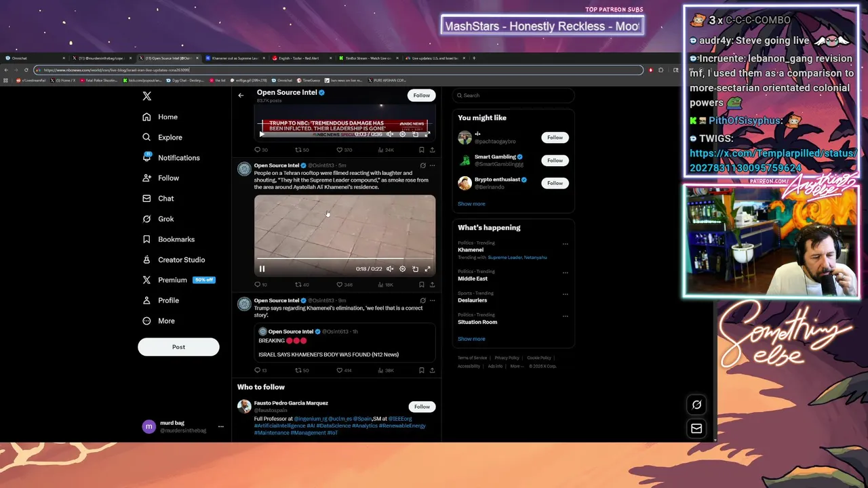Show more under What's happening
The height and width of the screenshot is (488, 868).
[x=471, y=339]
